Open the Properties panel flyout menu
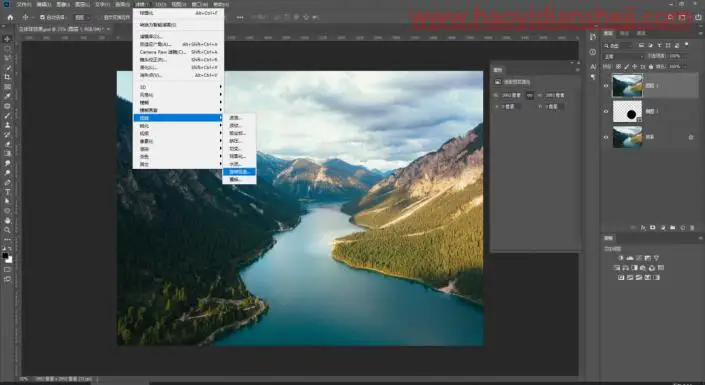 (x=577, y=70)
